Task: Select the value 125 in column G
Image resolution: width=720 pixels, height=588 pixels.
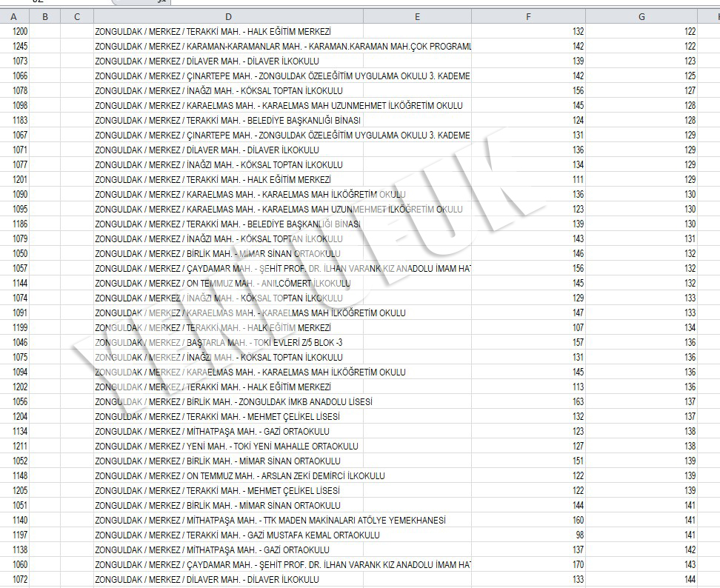Action: pos(690,76)
